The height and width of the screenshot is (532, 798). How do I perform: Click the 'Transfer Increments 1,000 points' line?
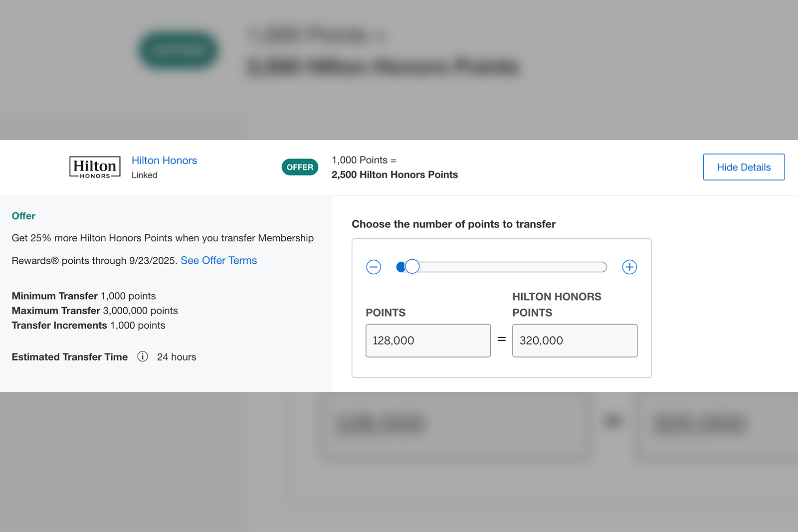[88, 325]
